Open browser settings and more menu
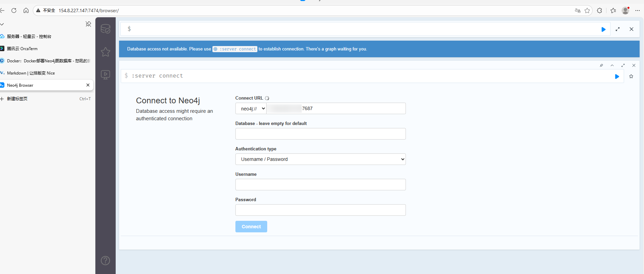 (x=638, y=10)
